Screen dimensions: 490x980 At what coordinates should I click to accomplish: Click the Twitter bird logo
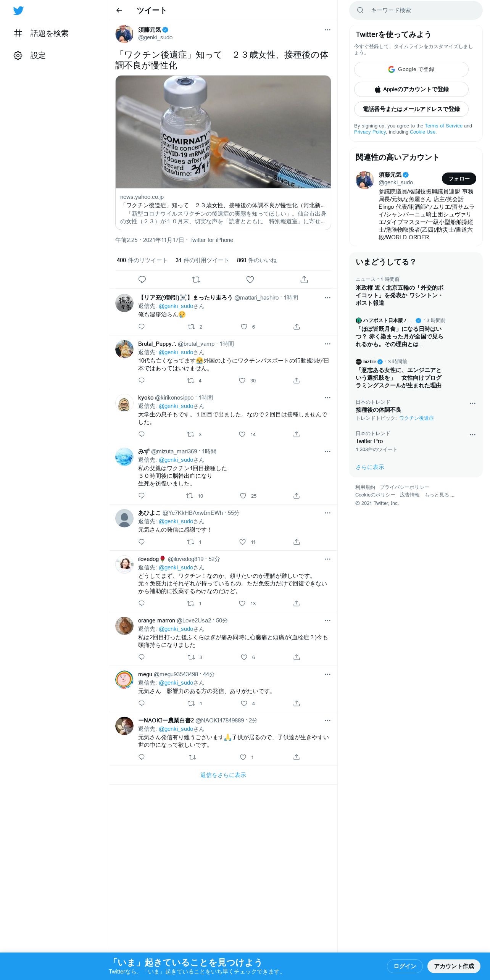point(18,11)
